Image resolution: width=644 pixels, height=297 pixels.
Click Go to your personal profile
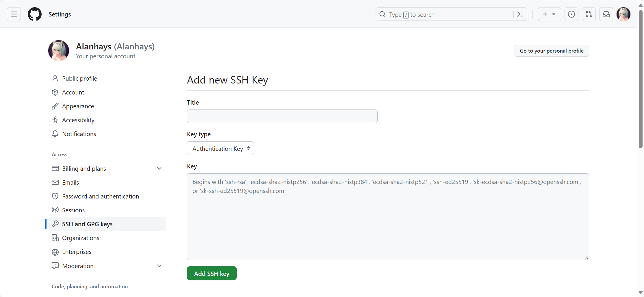[x=551, y=51]
